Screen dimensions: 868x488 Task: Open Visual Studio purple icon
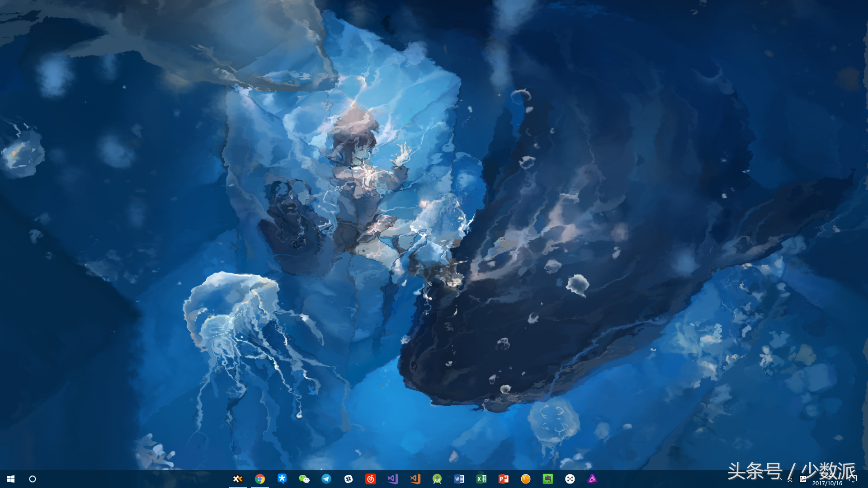[393, 479]
